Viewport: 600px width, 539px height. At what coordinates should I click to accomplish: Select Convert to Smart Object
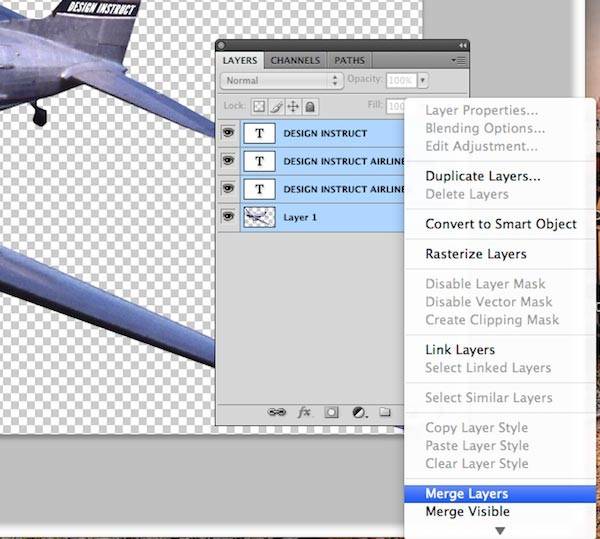pos(500,224)
